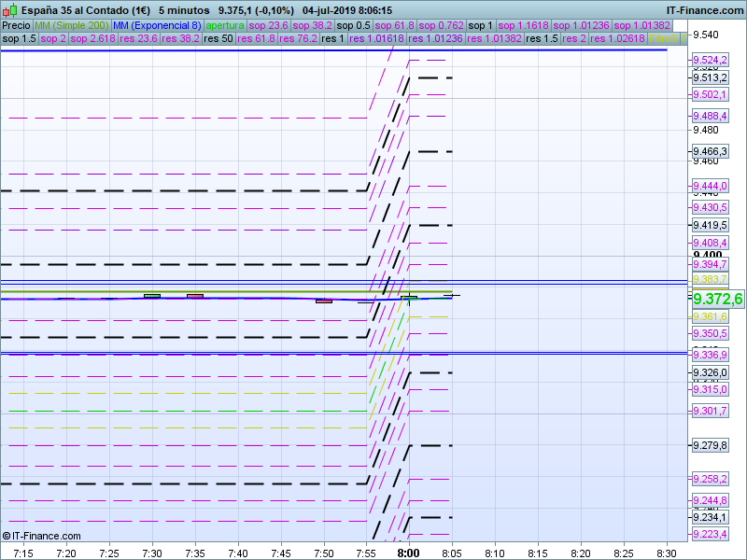Click the green current price tag 9.372,6
This screenshot has width=747, height=560.
click(x=717, y=299)
